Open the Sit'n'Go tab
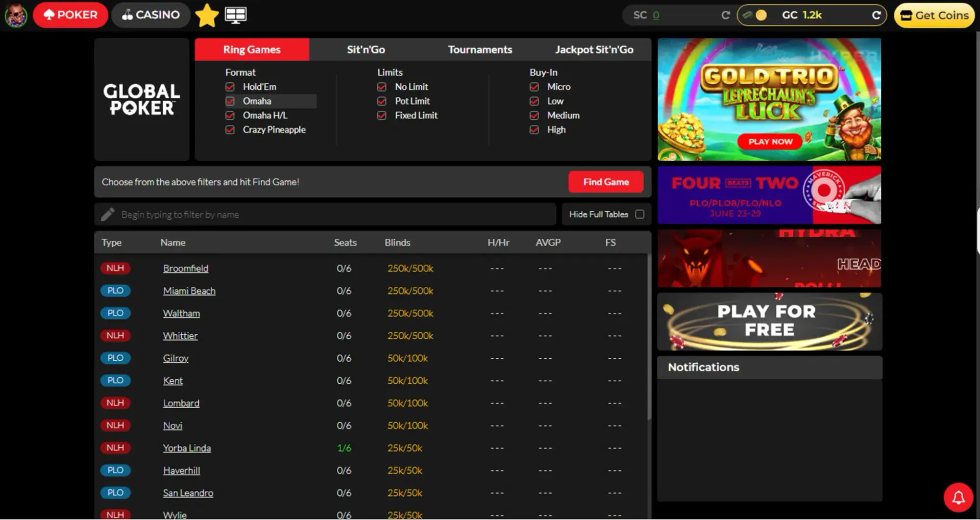Image resolution: width=980 pixels, height=520 pixels. [x=366, y=49]
